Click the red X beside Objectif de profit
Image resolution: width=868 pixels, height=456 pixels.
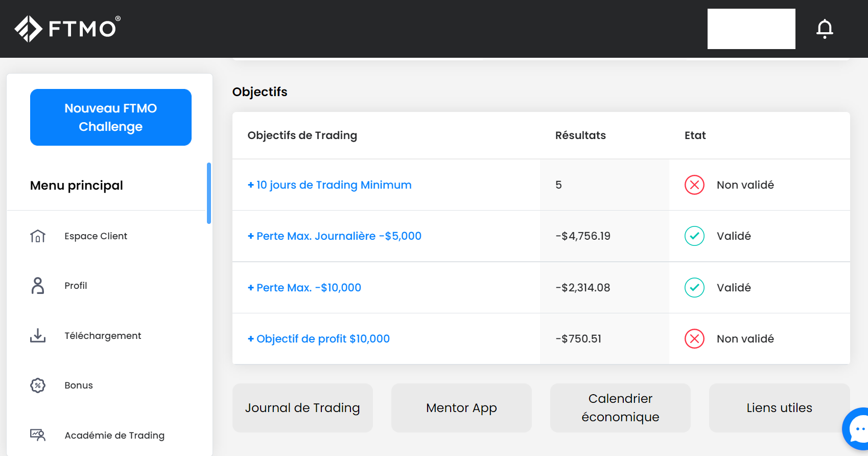click(694, 338)
